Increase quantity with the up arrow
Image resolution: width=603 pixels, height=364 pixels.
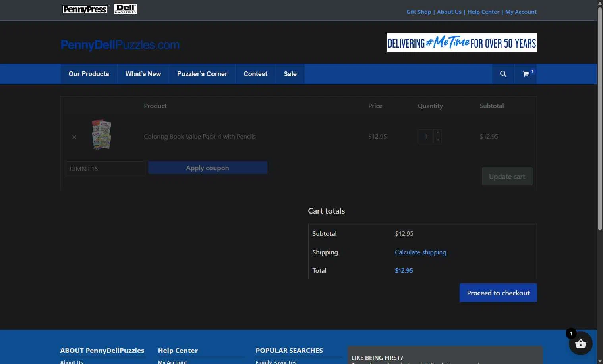(437, 133)
